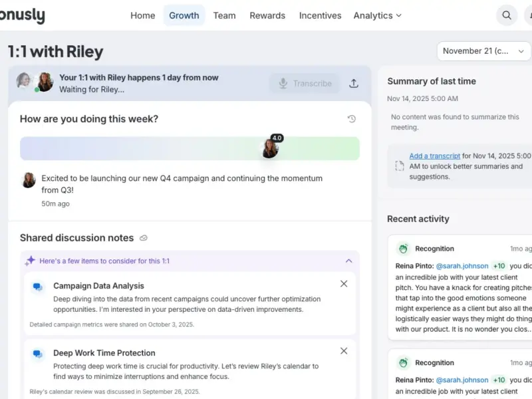
Task: Go to the Growth tab
Action: [184, 15]
